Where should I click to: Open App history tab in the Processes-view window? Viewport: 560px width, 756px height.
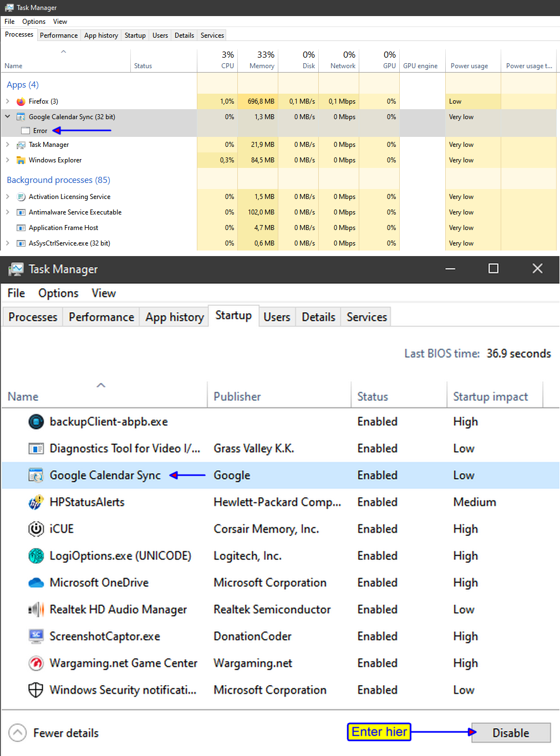pos(101,35)
